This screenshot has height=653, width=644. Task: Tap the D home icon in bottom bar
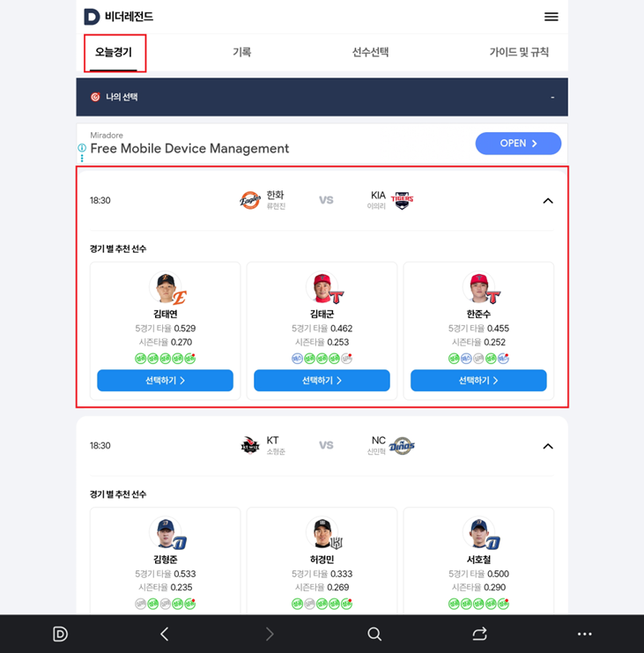coord(60,634)
